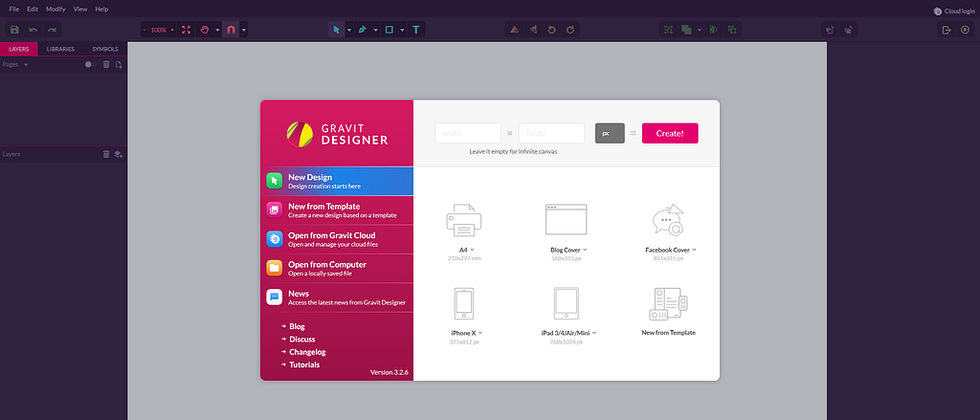Open the Modify menu
Screen dimensions: 980x420
click(56, 10)
